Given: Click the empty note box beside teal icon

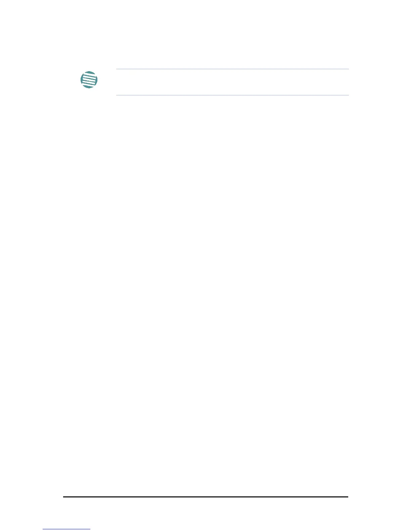Looking at the screenshot, I should [x=232, y=82].
